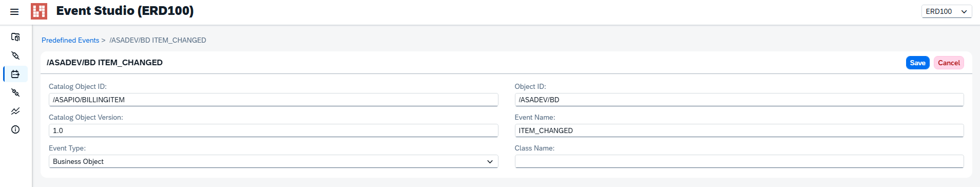980x187 pixels.
Task: Open the first sidebar icon, documents search
Action: click(15, 37)
